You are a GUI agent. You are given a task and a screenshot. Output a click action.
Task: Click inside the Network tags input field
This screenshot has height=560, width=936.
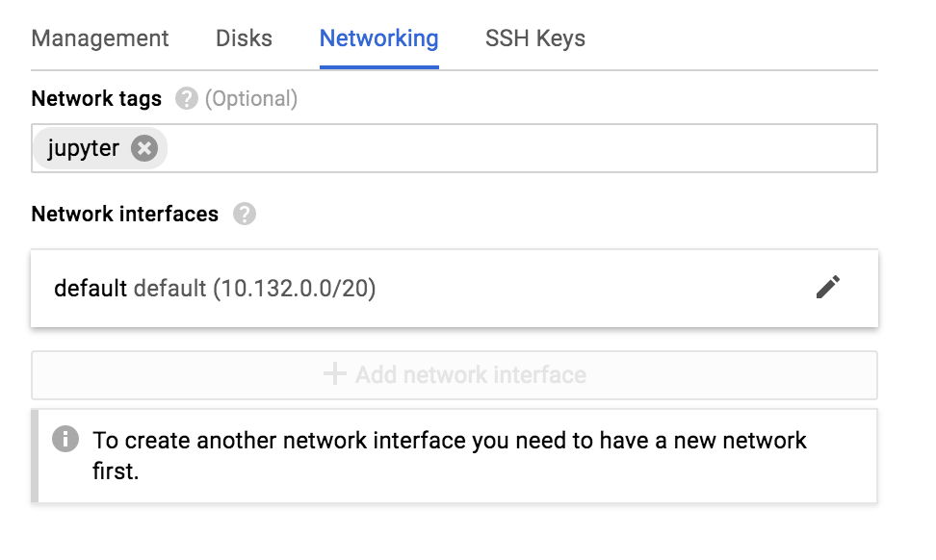[x=520, y=149]
